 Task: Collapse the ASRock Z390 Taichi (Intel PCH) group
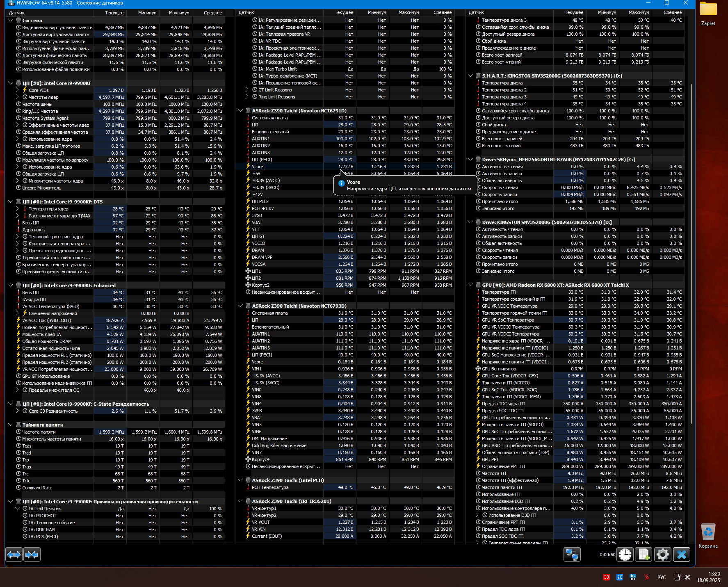(x=240, y=480)
